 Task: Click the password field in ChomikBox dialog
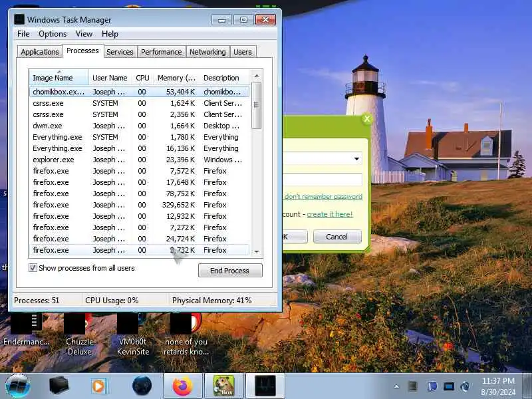(x=323, y=180)
